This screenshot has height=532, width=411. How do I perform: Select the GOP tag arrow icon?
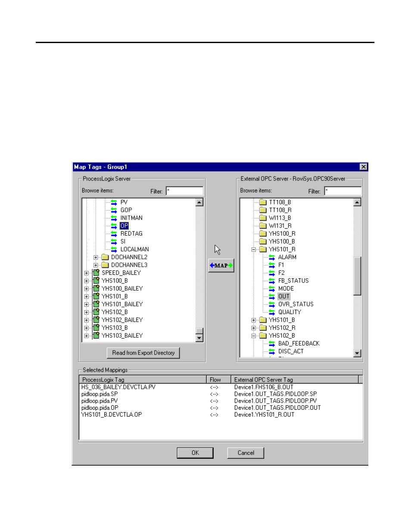click(114, 210)
